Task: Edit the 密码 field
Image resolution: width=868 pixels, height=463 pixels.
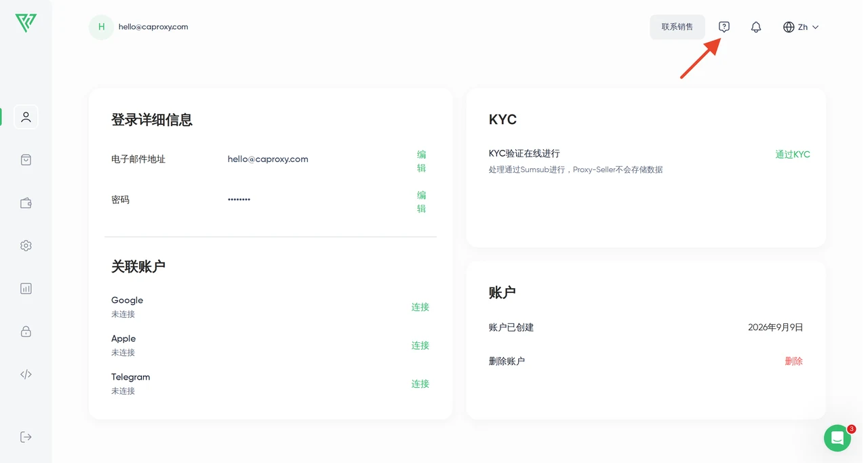Action: pyautogui.click(x=421, y=202)
